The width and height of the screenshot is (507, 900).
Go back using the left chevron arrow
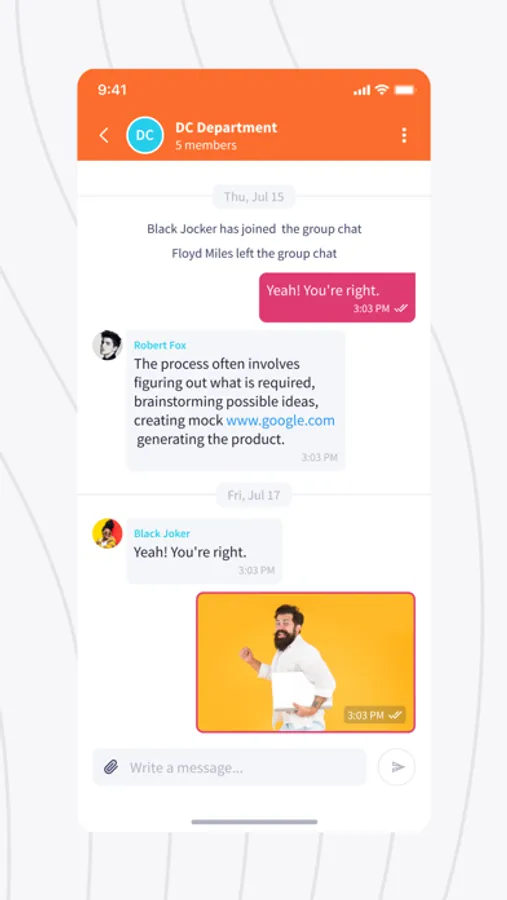point(104,135)
